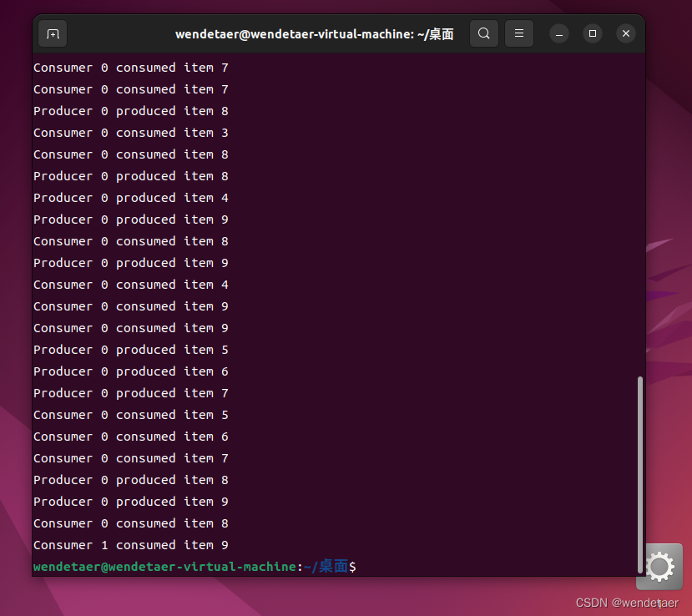This screenshot has width=692, height=616.
Task: Click the line "Consumer 0 consumed item 4"
Action: point(130,285)
